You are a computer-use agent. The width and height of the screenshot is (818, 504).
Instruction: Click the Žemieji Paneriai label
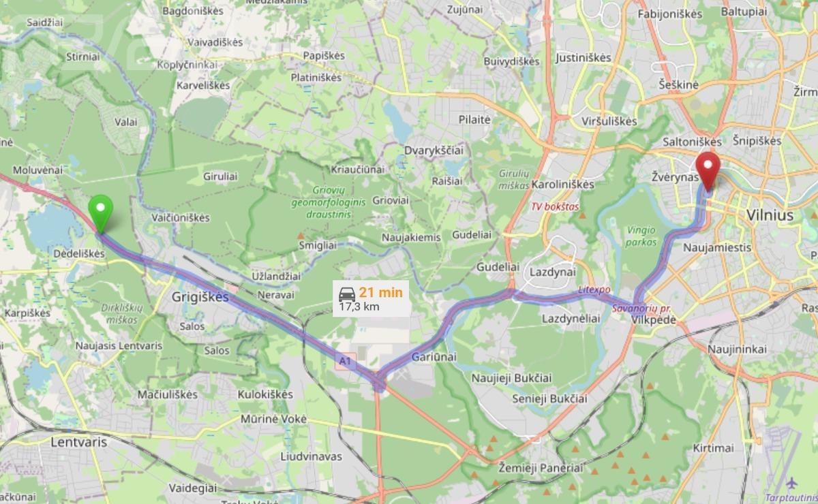tap(541, 469)
